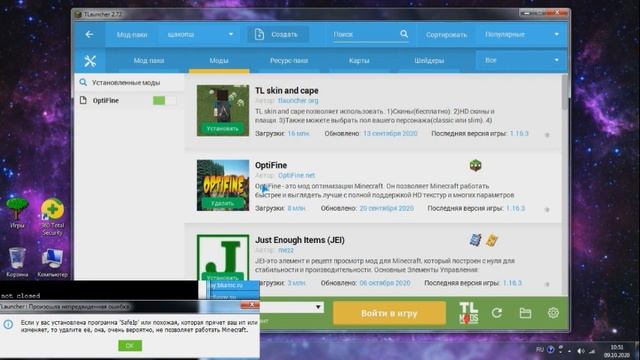640x360 pixels.
Task: Favorite TL skin and cape with its star
Action: 547,135
